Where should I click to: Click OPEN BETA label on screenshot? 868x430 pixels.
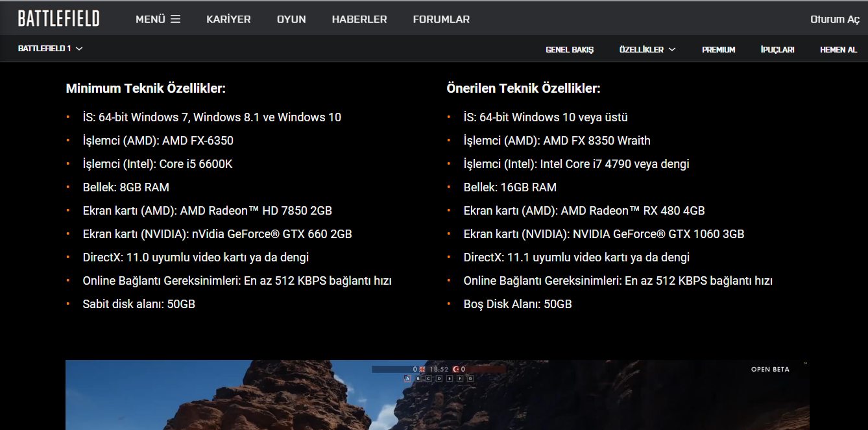(770, 369)
